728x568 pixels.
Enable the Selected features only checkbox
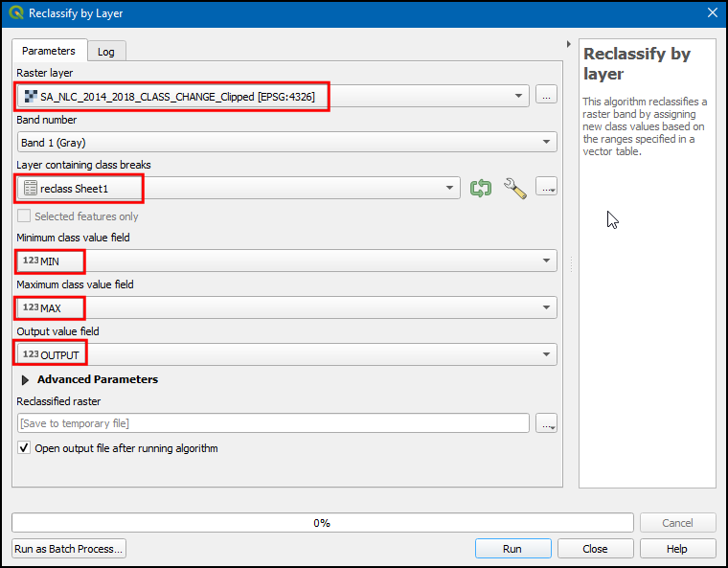pyautogui.click(x=24, y=216)
